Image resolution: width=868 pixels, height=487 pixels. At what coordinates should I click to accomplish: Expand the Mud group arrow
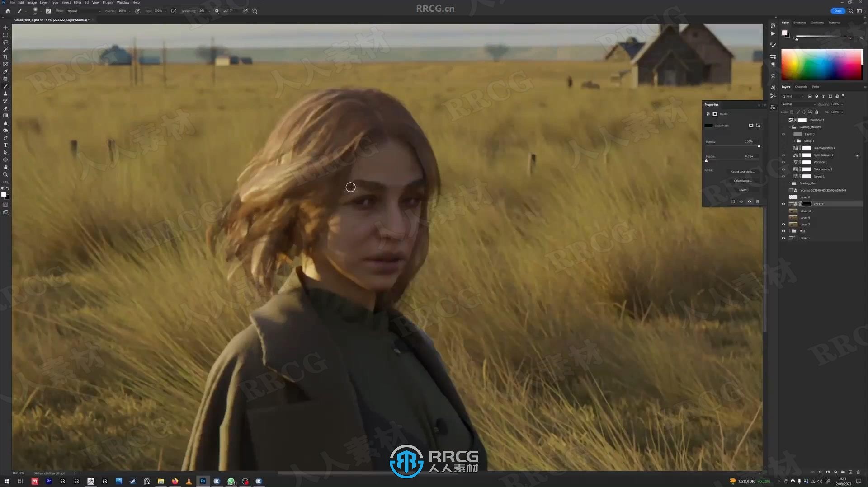790,231
